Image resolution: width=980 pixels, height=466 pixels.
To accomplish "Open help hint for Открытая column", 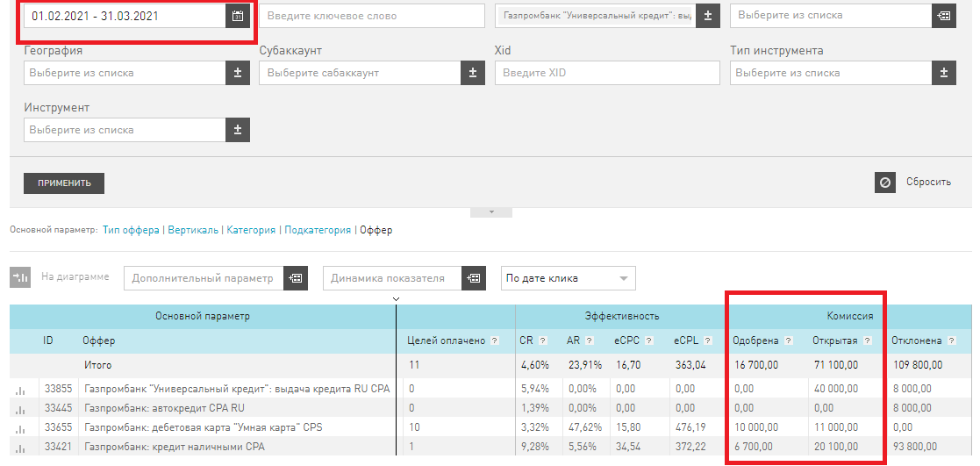I will (x=868, y=341).
